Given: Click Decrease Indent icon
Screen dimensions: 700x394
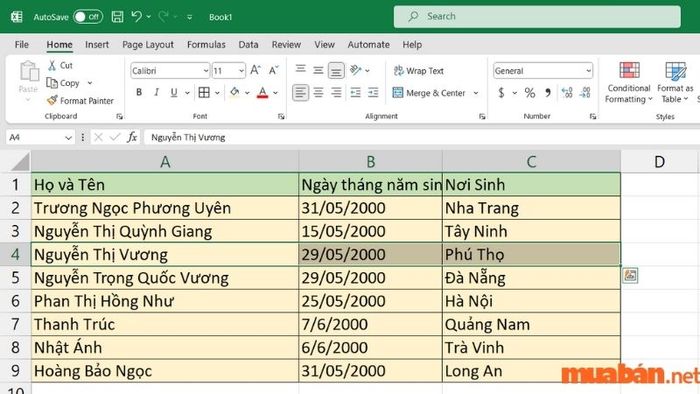Looking at the screenshot, I should (355, 93).
